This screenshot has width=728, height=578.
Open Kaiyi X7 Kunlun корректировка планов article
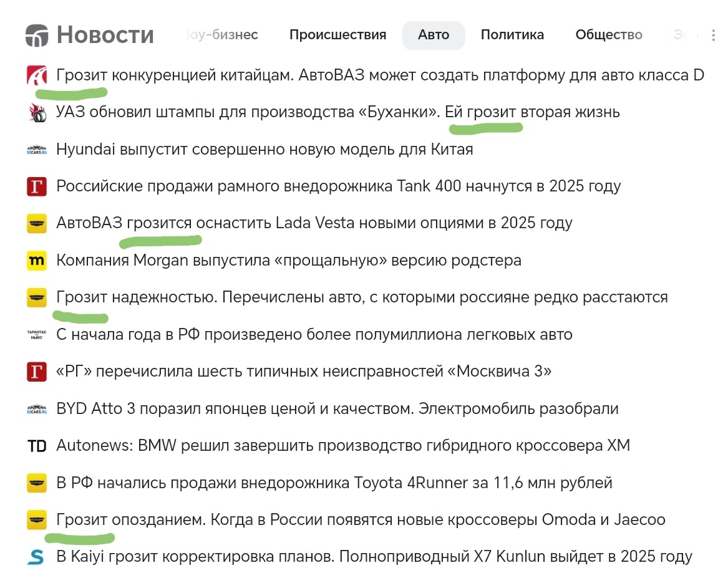374,557
